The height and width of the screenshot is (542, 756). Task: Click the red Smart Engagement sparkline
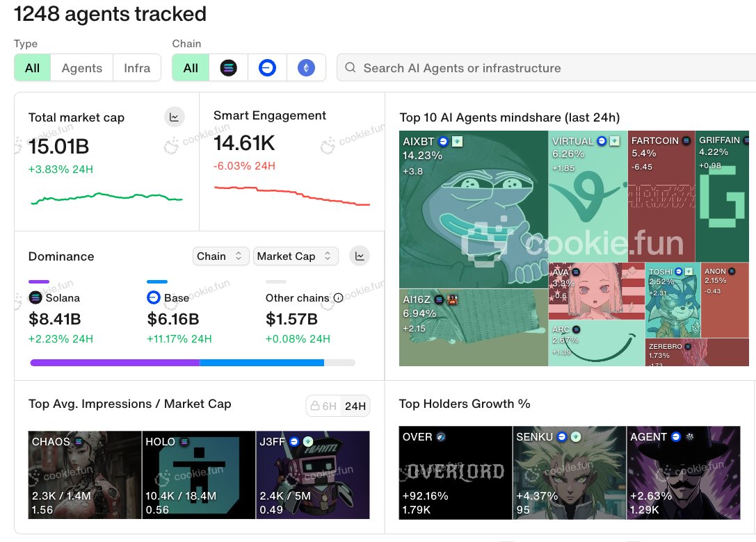(x=292, y=195)
